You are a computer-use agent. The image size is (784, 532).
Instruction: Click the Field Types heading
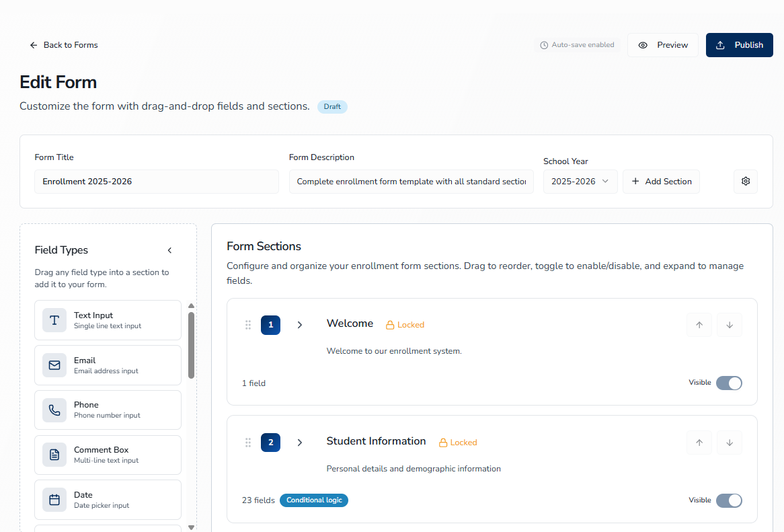click(x=61, y=250)
